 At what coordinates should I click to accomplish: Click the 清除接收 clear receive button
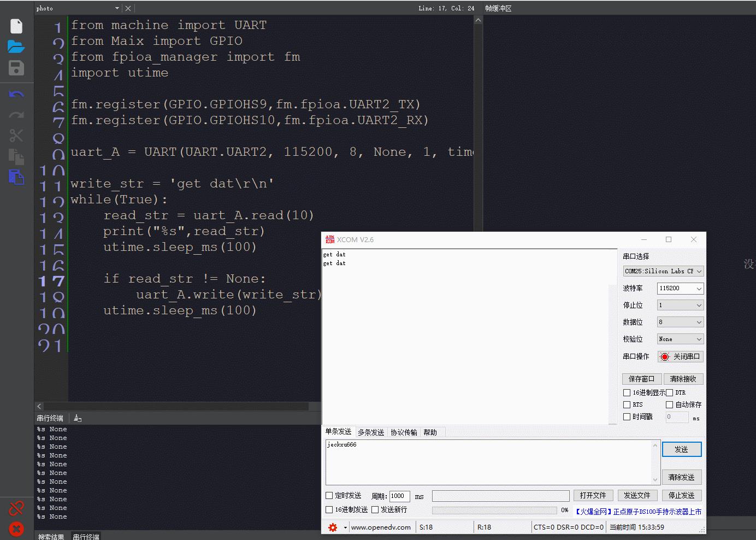pos(683,379)
